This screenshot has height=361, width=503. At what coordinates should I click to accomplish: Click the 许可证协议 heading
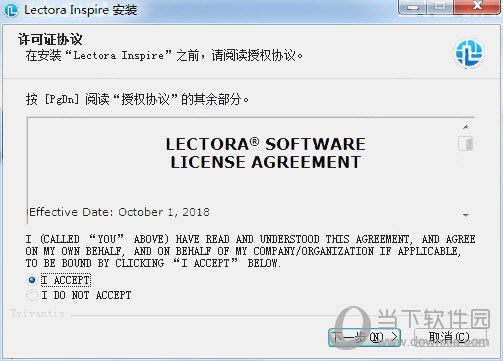tap(50, 39)
